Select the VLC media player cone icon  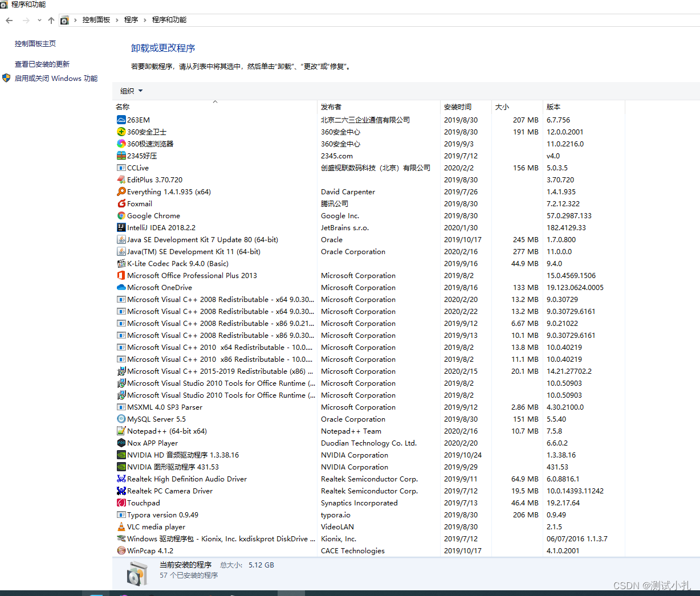click(x=121, y=526)
